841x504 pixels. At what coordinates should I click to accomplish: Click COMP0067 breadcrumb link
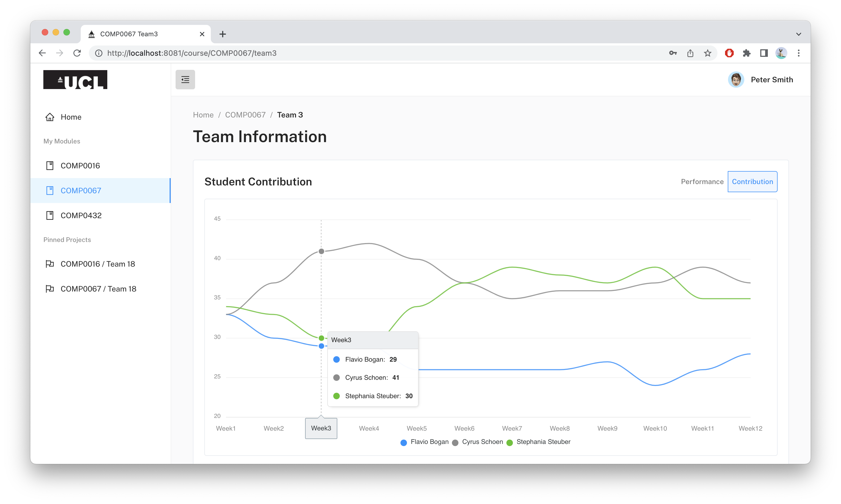(x=245, y=115)
